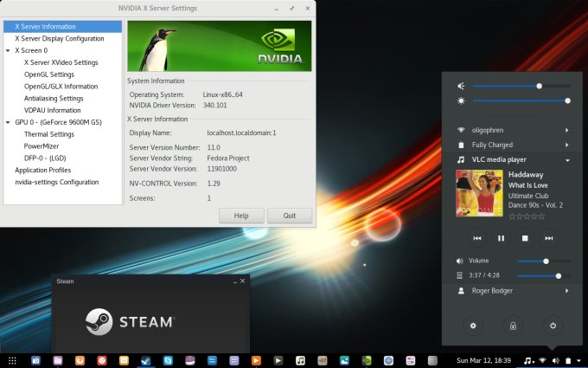Skip to the next track

point(547,237)
